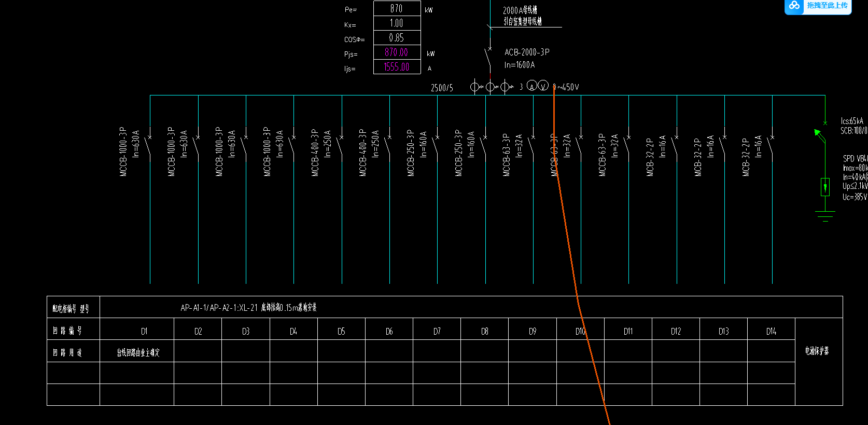Select the ~450V voltage text
868x425 pixels.
[x=567, y=87]
